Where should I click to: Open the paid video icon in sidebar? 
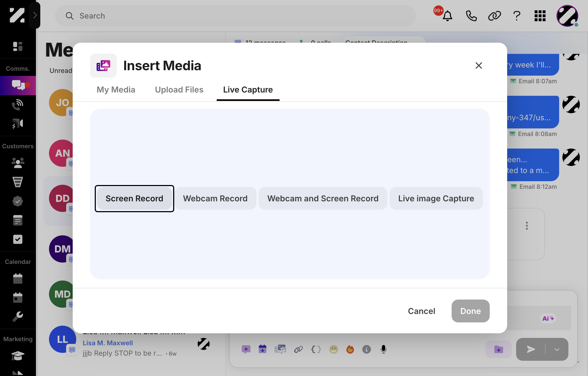(x=18, y=124)
